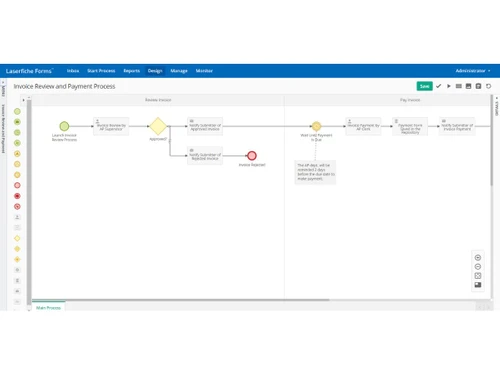Click the play triangle run icon
The width and height of the screenshot is (500, 375).
tap(449, 86)
